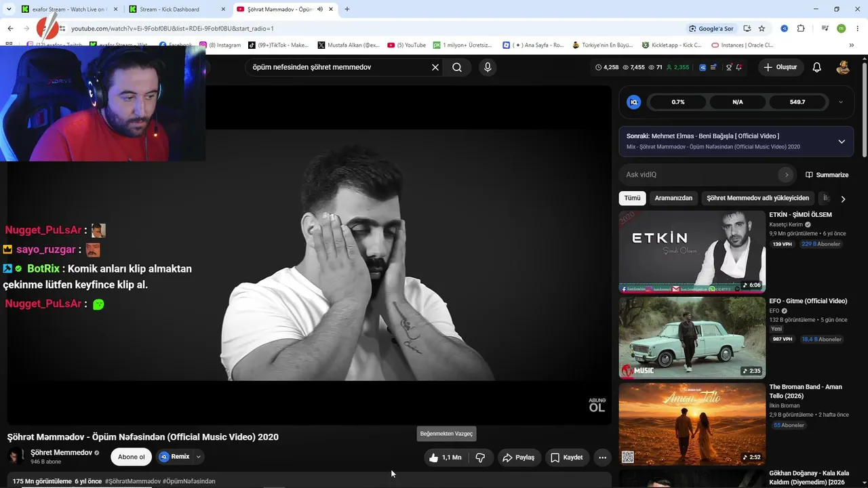Open the YouTube account avatar menu
Viewport: 868px width, 488px height.
[x=843, y=67]
